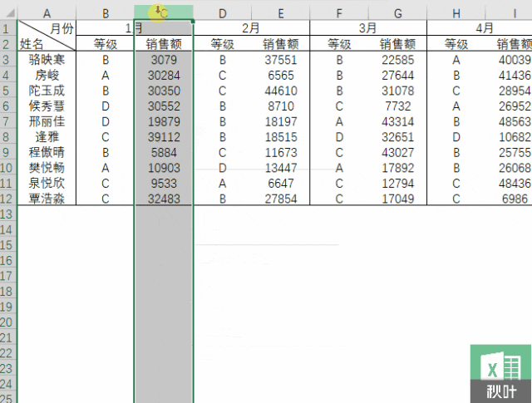This screenshot has height=403, width=532.
Task: Click cell with value 12794
Action: coord(397,183)
